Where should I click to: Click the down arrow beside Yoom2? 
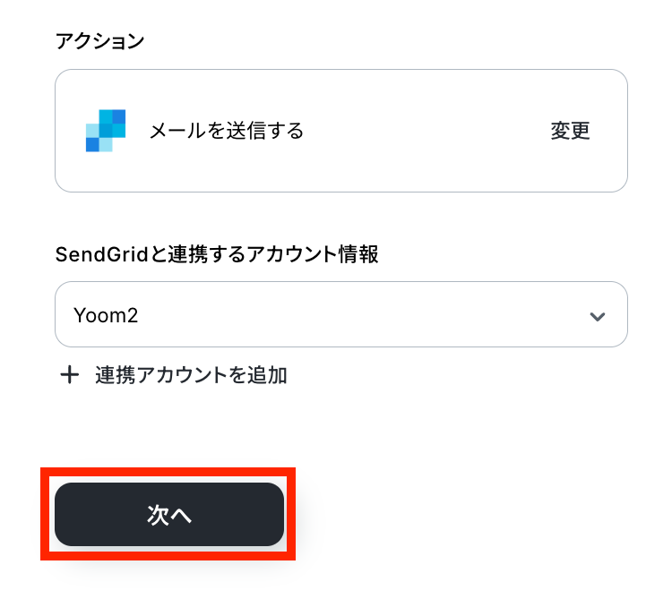click(598, 316)
